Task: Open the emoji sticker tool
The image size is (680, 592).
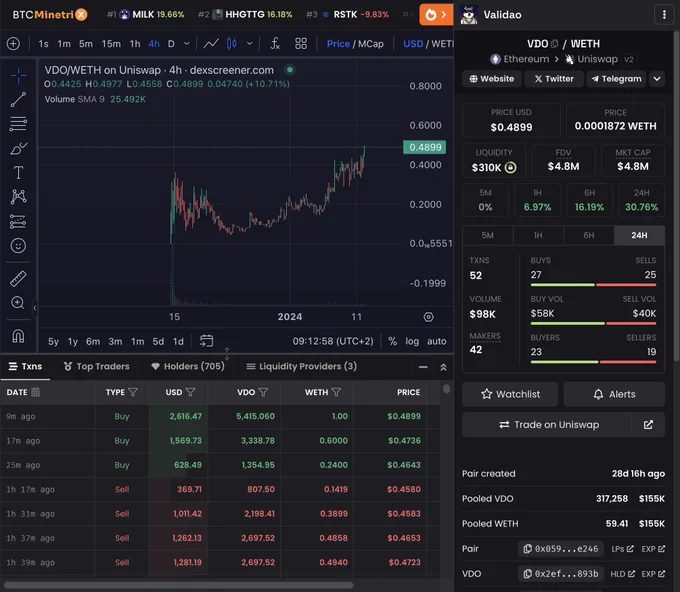Action: click(x=18, y=246)
